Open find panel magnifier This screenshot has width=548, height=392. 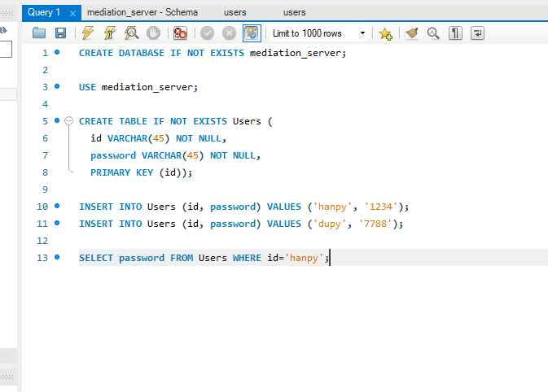click(433, 33)
